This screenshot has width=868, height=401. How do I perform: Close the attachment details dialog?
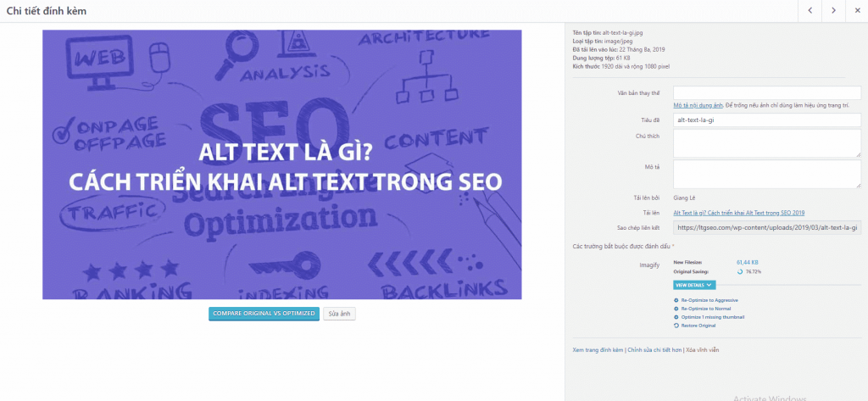(856, 10)
